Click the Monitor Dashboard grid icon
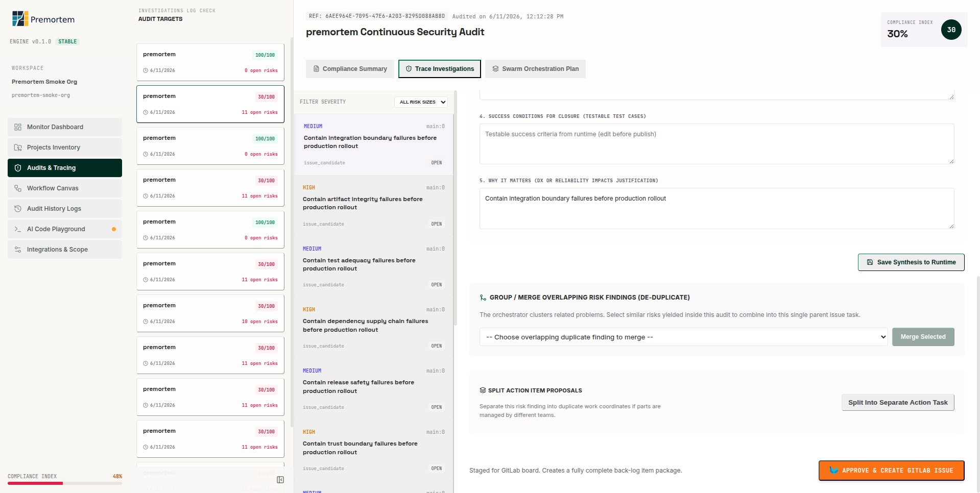Viewport: 980px width, 493px height. (x=18, y=127)
